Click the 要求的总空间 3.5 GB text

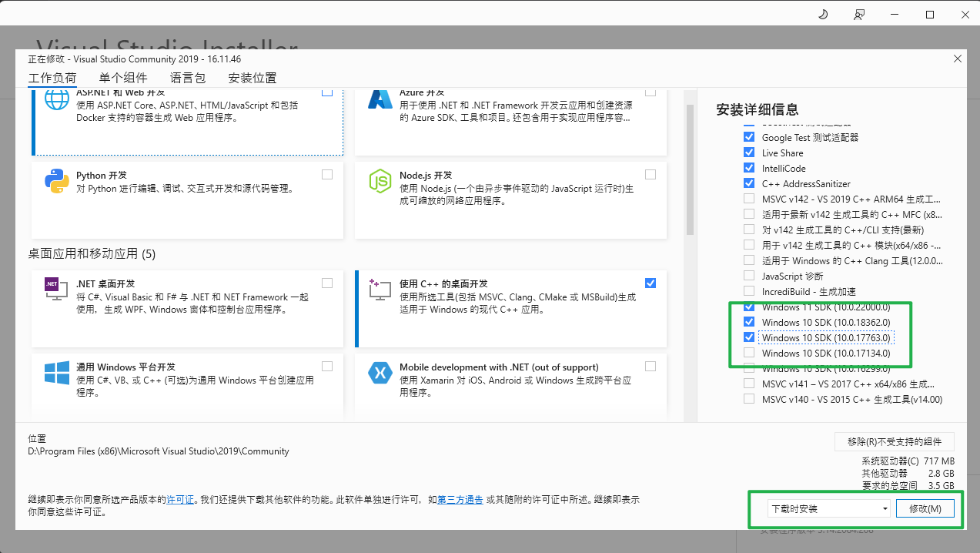(908, 485)
